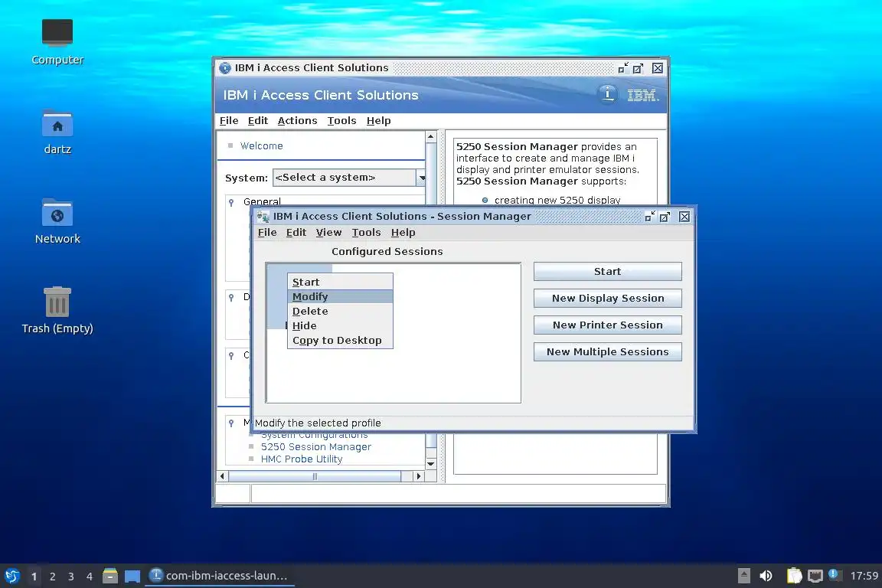Click the clock showing 17:59
Viewport: 882px width, 588px height.
pyautogui.click(x=864, y=576)
